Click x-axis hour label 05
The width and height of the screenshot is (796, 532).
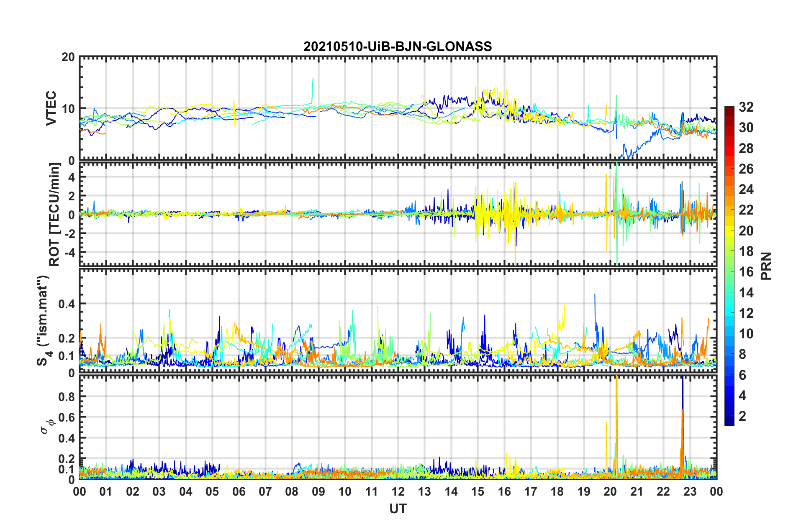tap(212, 491)
